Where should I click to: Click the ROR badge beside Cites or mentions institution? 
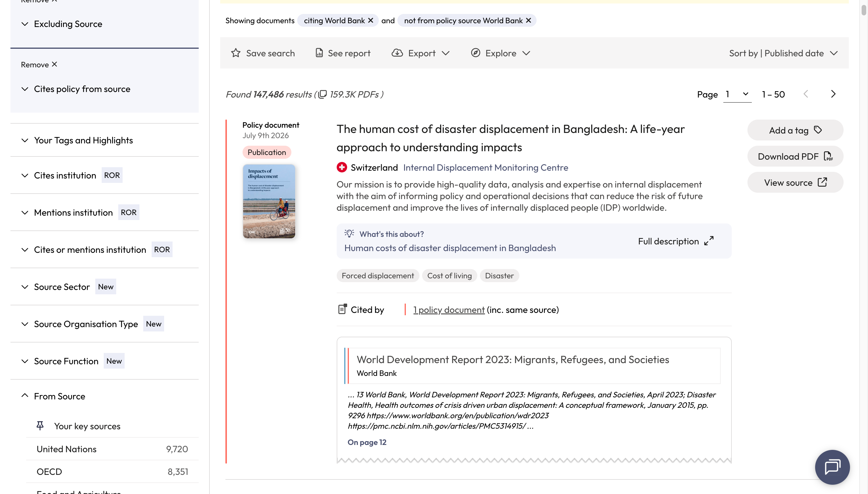[162, 250]
